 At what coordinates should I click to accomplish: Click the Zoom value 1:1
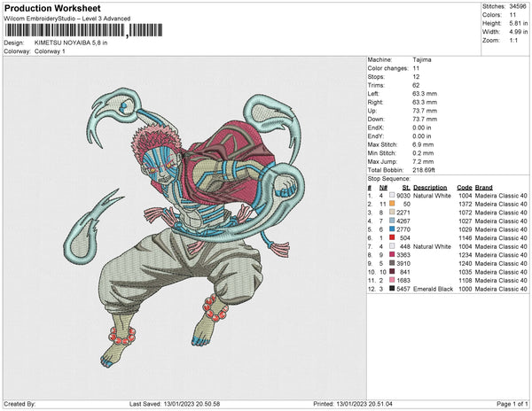tap(513, 41)
